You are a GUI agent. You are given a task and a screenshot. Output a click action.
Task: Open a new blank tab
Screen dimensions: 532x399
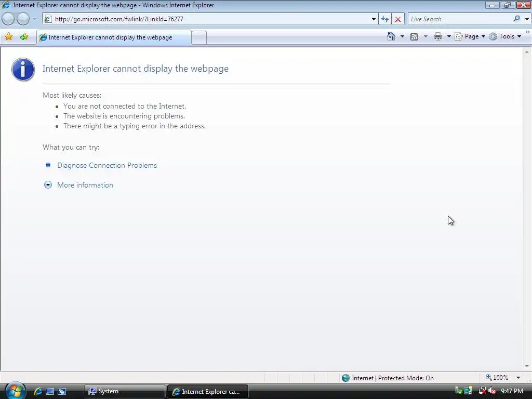[x=199, y=37]
